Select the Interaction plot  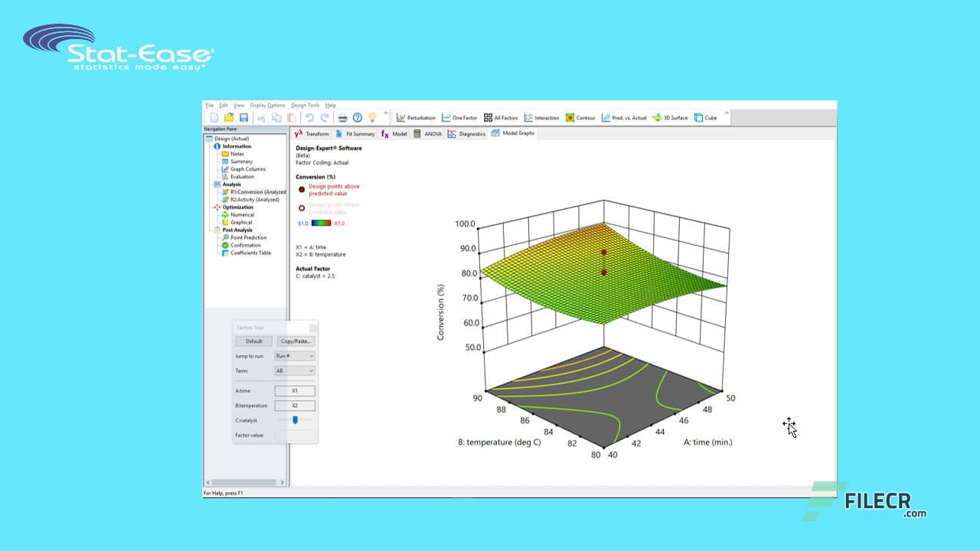541,117
